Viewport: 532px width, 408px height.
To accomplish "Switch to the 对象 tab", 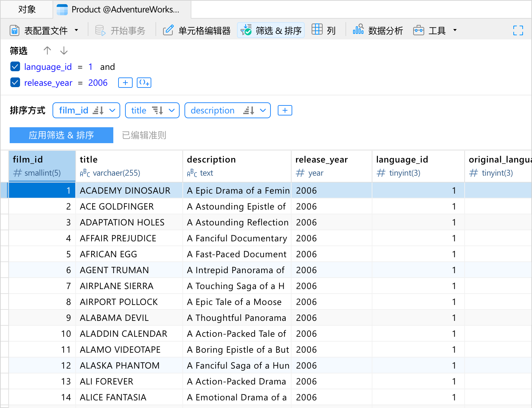I will 27,9.
